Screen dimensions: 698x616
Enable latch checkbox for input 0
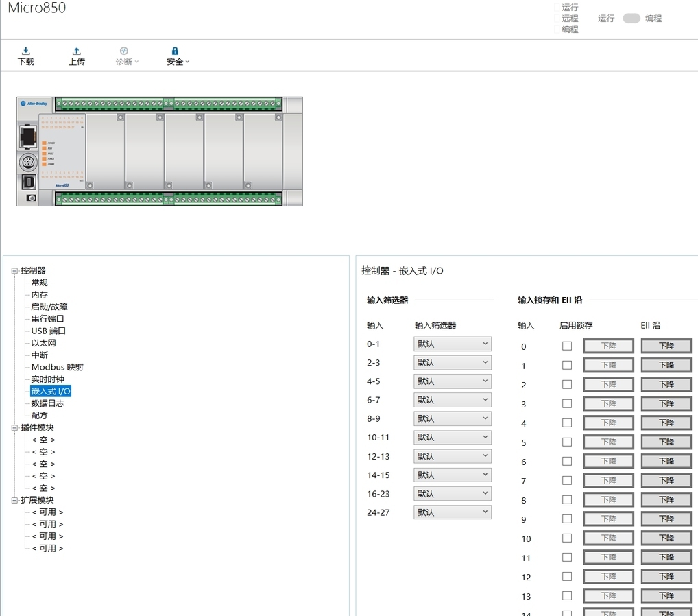566,346
